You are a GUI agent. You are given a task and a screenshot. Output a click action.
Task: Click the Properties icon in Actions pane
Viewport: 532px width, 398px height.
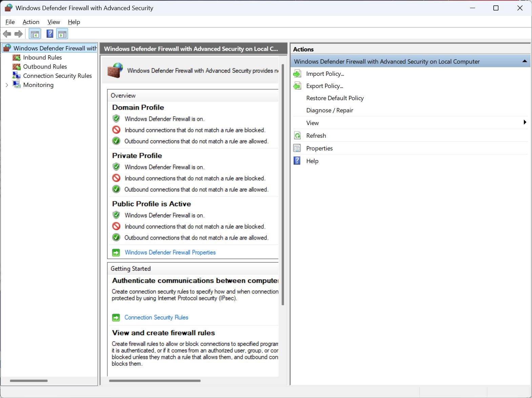[297, 148]
